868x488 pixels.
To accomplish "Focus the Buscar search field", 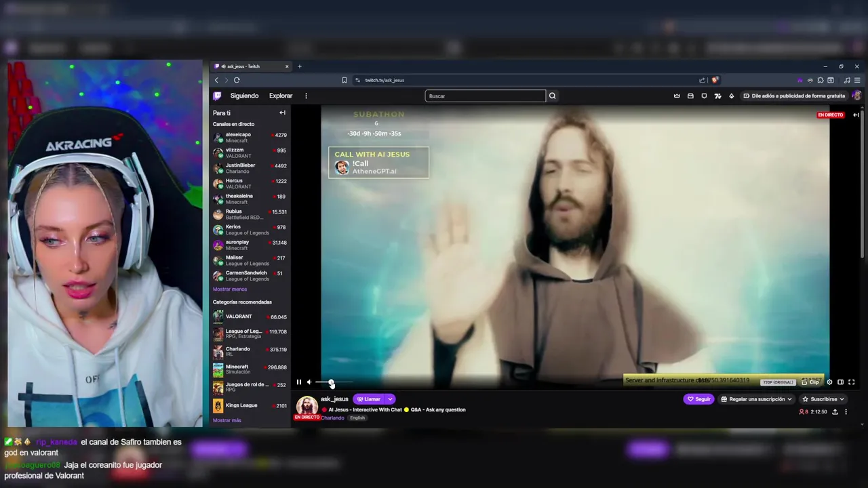I will point(486,96).
